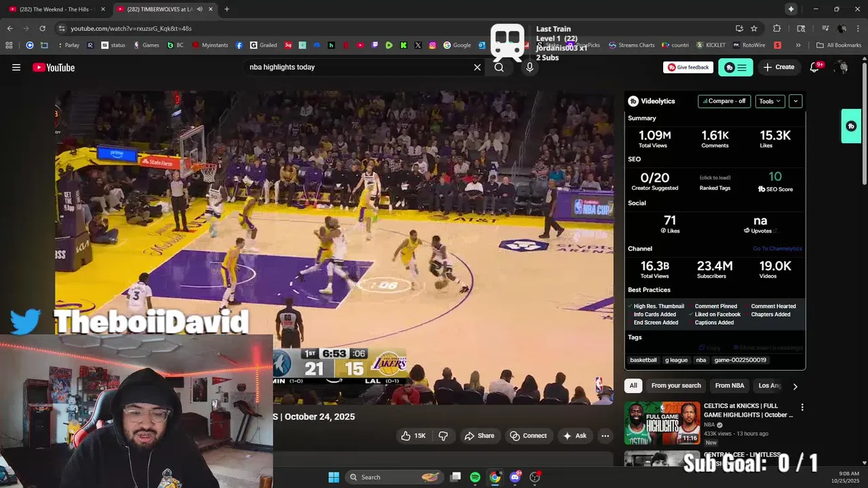
Task: Open the Windows Start button
Action: tap(334, 477)
